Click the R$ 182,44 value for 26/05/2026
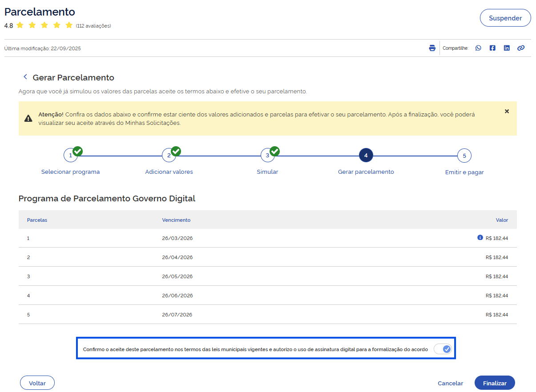 click(x=497, y=276)
